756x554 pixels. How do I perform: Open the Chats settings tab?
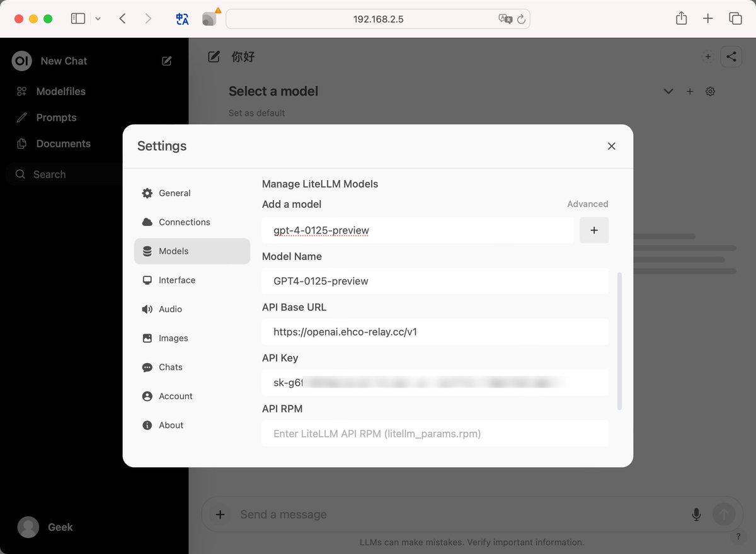(x=192, y=367)
